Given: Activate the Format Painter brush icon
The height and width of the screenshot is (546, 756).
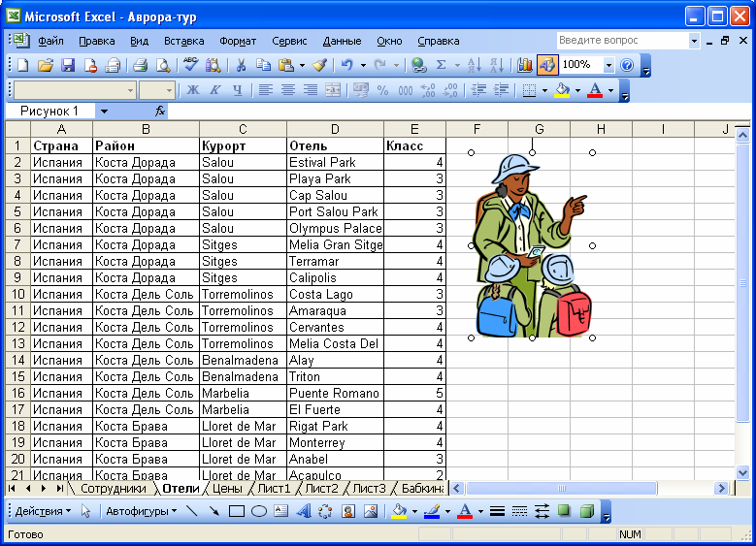Looking at the screenshot, I should pos(319,65).
